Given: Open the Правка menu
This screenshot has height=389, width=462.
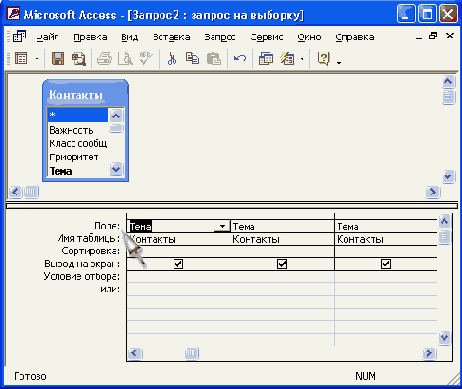Looking at the screenshot, I should click(x=90, y=37).
